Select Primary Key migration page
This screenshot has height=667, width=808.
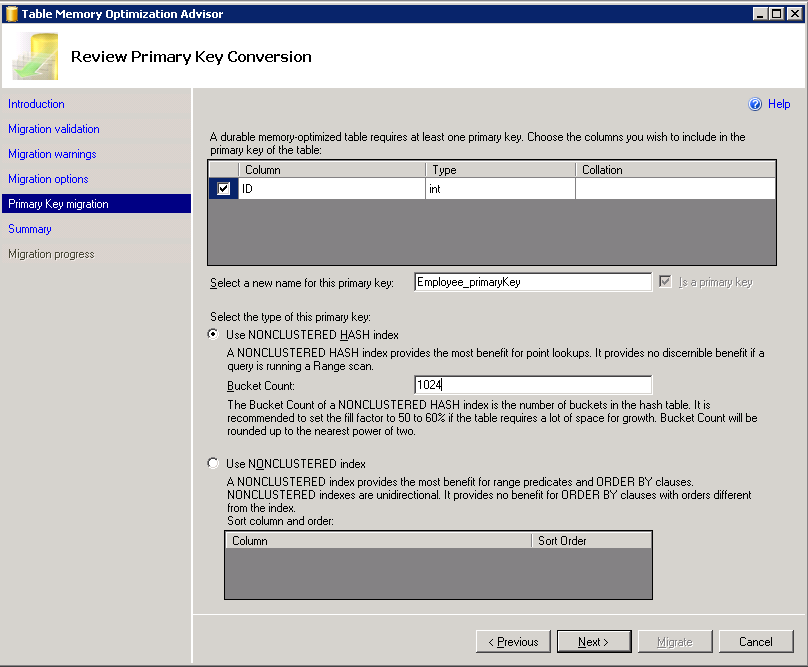coord(96,204)
